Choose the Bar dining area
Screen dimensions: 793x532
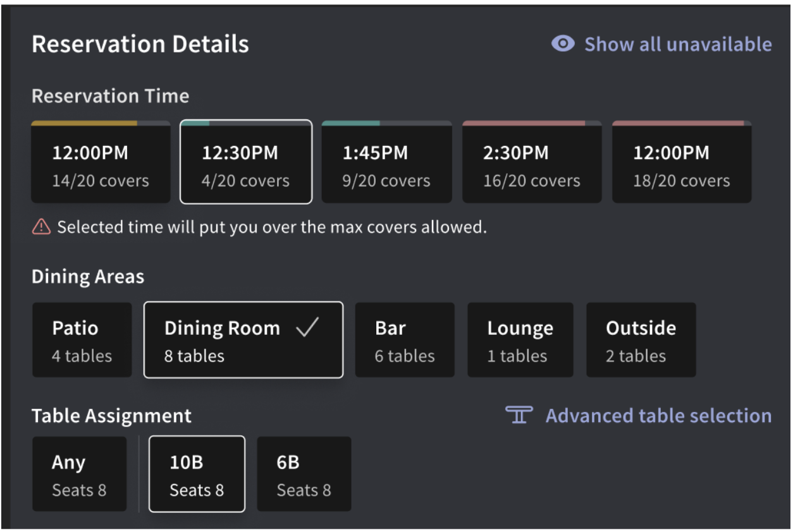[x=405, y=341]
